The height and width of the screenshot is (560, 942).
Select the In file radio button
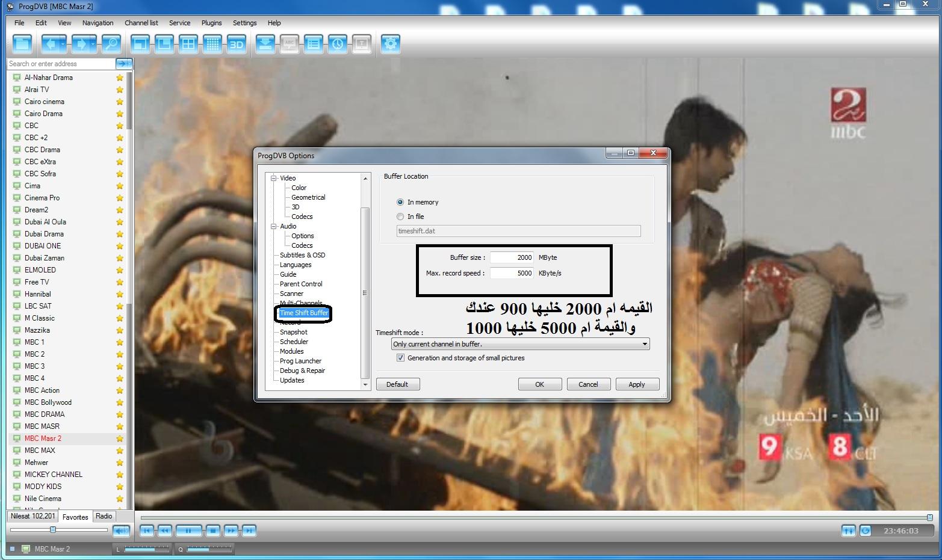(x=400, y=217)
